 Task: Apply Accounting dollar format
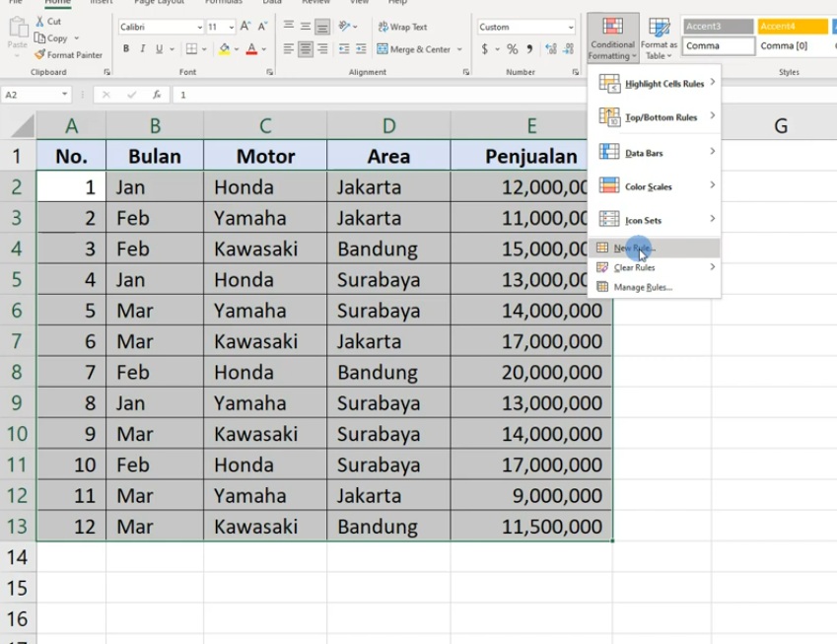pyautogui.click(x=485, y=49)
